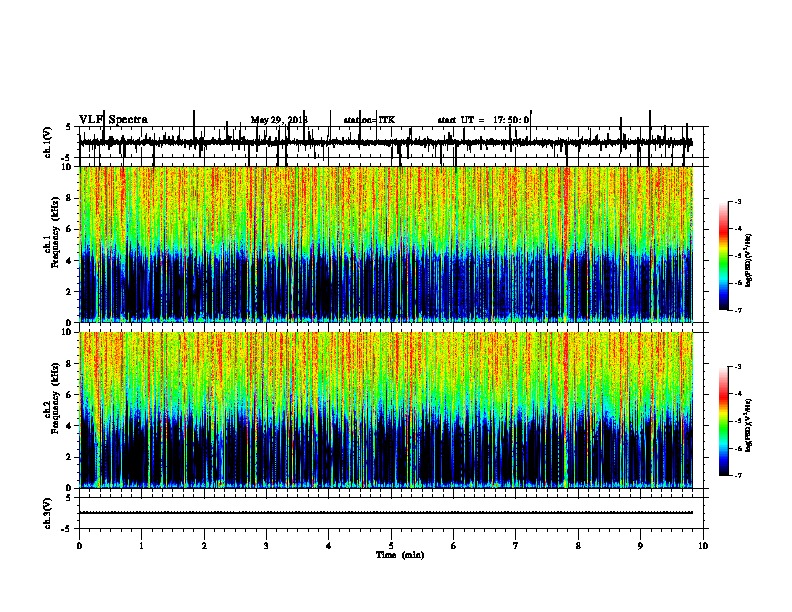Click the "start UT = 17:50:0" header text
The image size is (792, 612).
[483, 120]
